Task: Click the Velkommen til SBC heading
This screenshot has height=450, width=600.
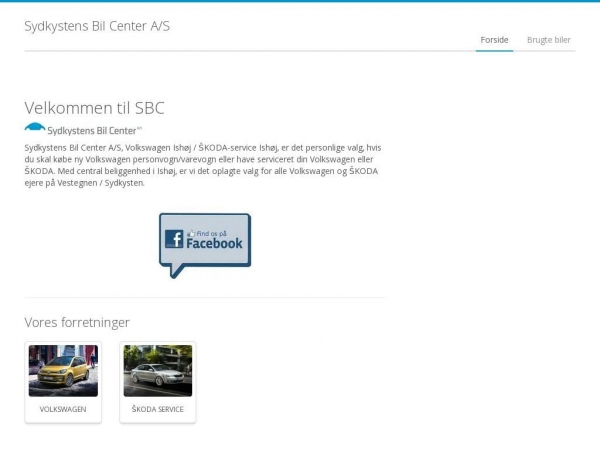Action: (95, 108)
